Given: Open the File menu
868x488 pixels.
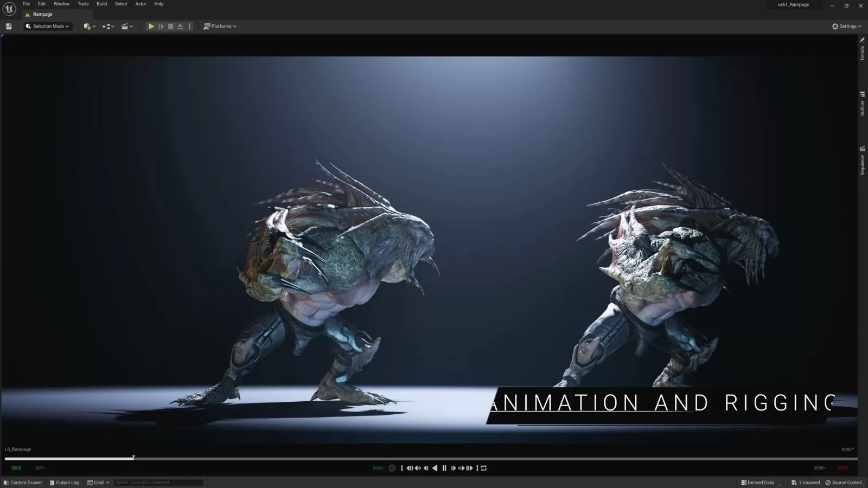Looking at the screenshot, I should click(26, 4).
